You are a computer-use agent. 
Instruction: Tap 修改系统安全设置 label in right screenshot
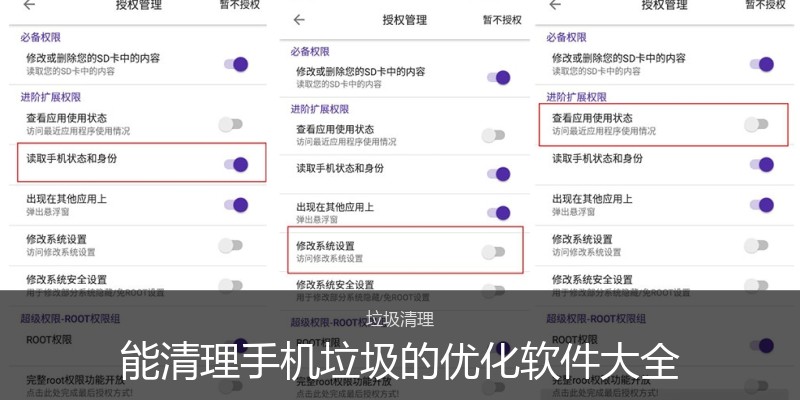[x=592, y=280]
